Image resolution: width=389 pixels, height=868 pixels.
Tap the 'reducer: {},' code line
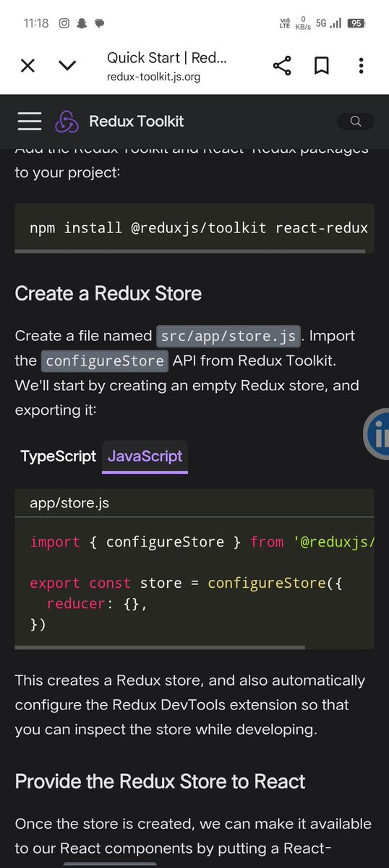[x=97, y=604]
